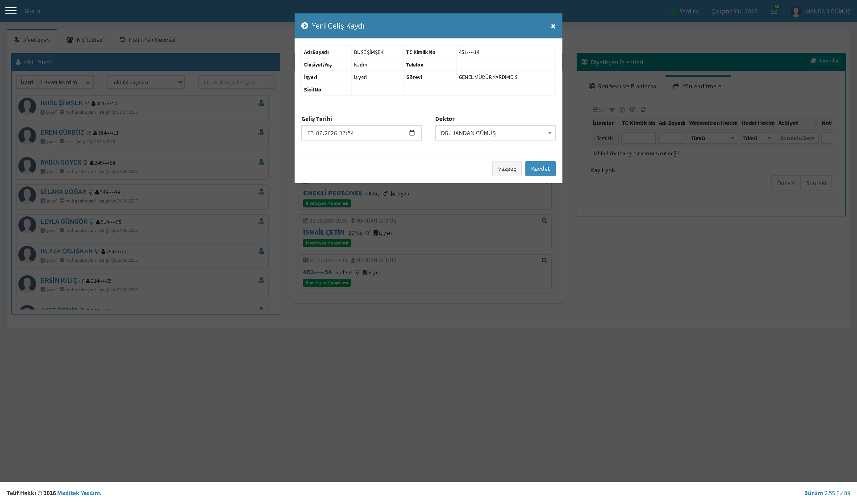857x504 pixels.
Task: Open the Sorumlu Seç dropdown
Action: [x=798, y=138]
